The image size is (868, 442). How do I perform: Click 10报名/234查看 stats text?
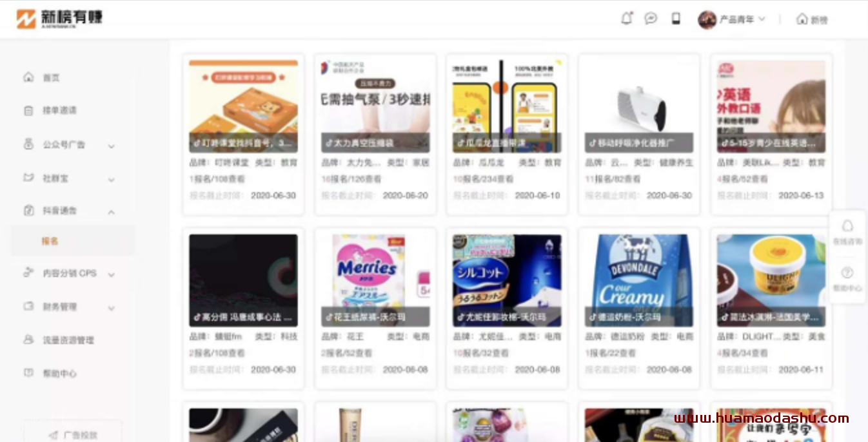pyautogui.click(x=483, y=179)
